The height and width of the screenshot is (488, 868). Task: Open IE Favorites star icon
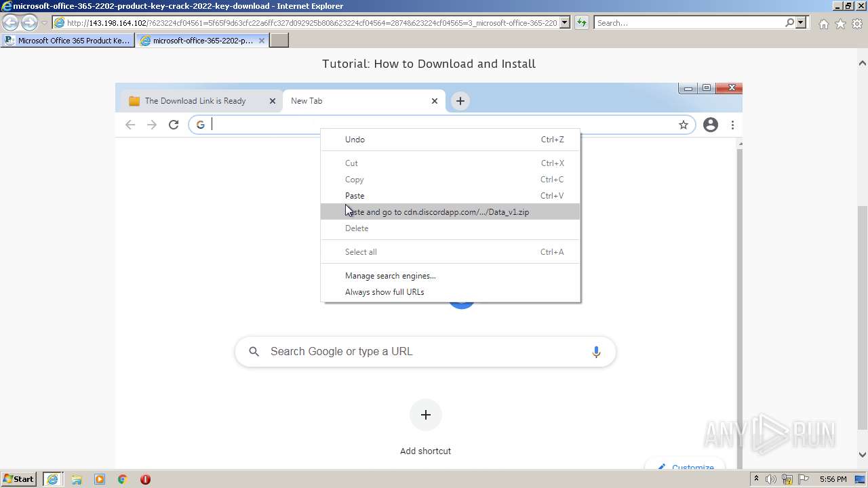tap(840, 24)
